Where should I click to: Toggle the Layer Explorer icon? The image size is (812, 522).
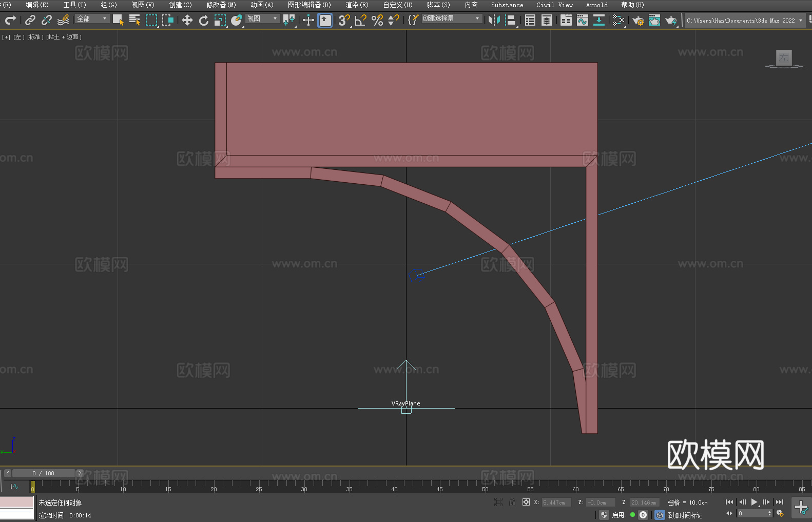point(547,20)
